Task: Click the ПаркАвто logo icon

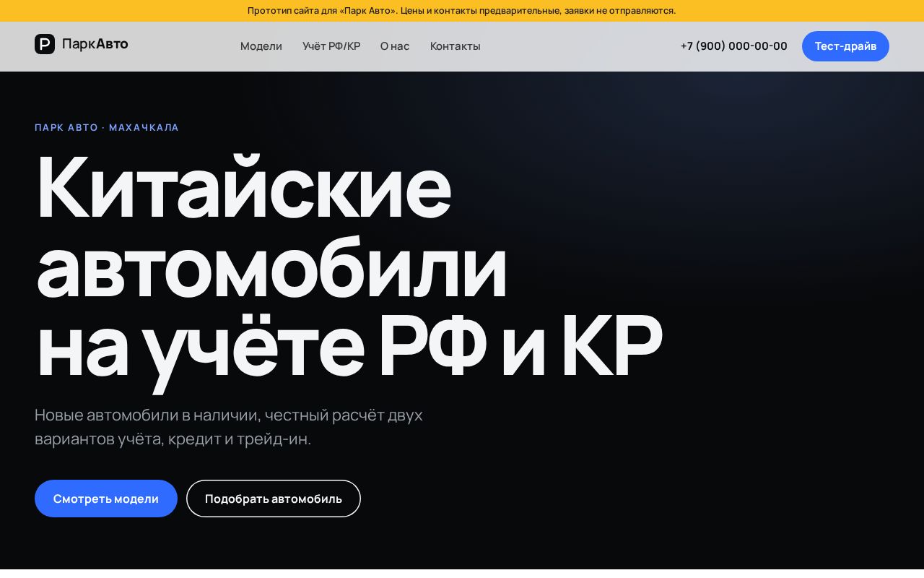Action: pos(45,44)
